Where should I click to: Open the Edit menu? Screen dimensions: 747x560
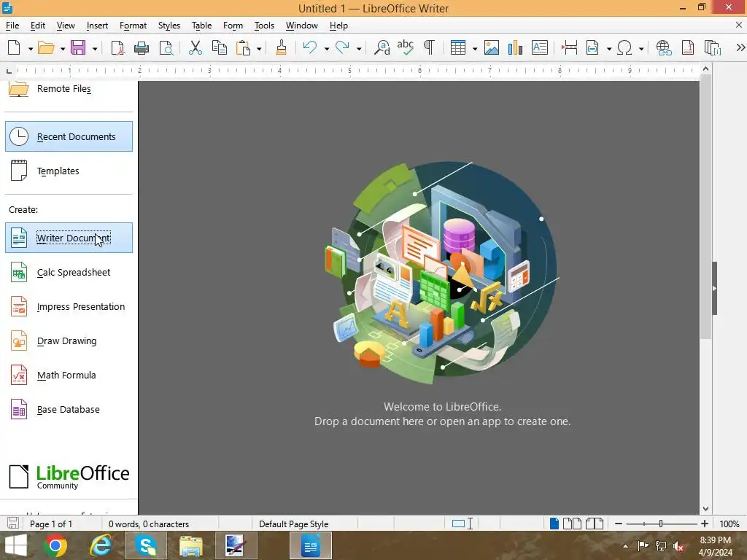pyautogui.click(x=38, y=26)
